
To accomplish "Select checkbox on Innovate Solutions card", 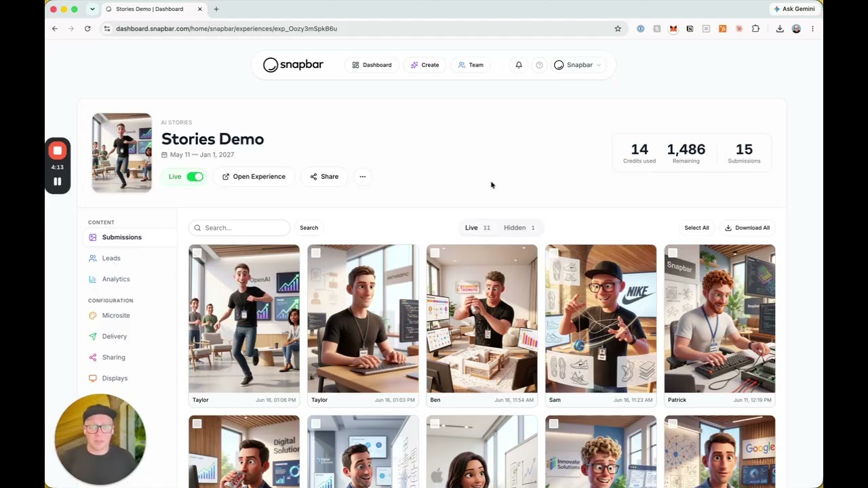I will pyautogui.click(x=553, y=424).
